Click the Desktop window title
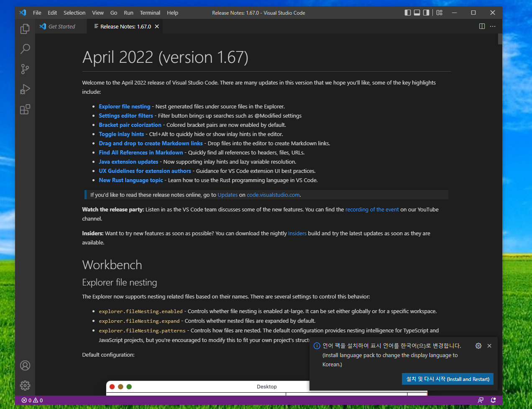This screenshot has height=409, width=532. pos(267,387)
